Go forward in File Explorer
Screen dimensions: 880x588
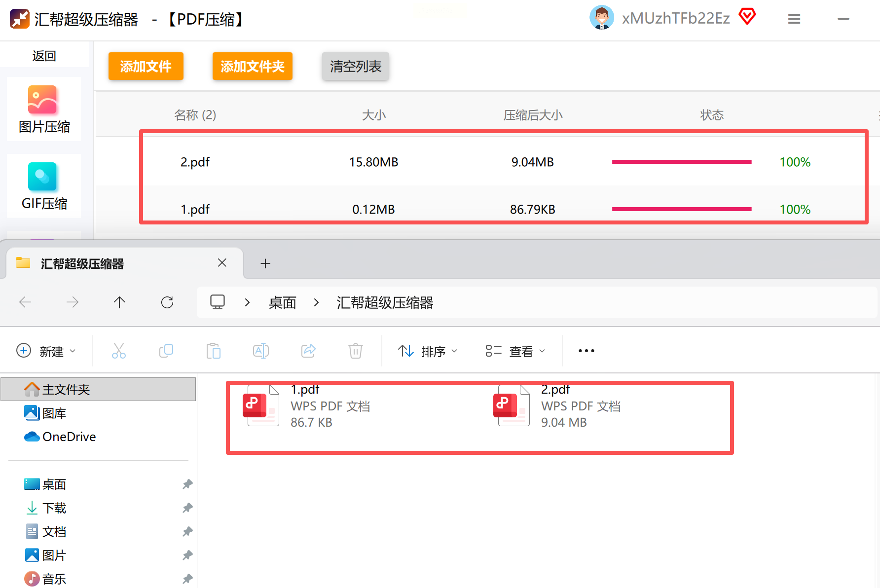coord(73,302)
